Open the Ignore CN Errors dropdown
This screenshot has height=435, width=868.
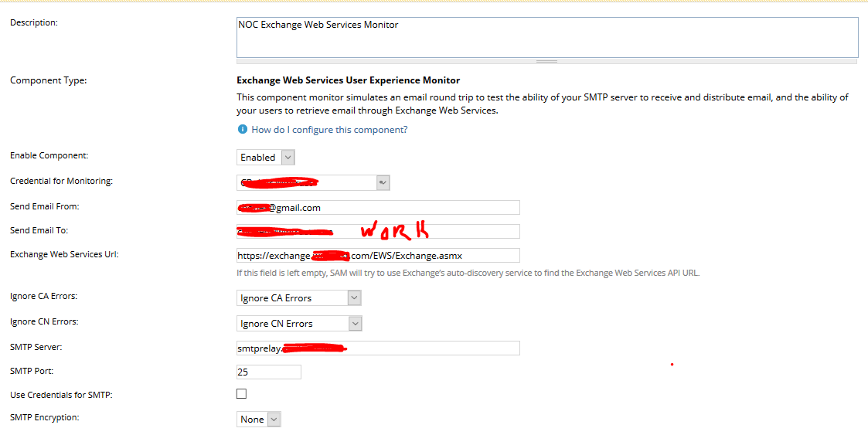pyautogui.click(x=299, y=323)
